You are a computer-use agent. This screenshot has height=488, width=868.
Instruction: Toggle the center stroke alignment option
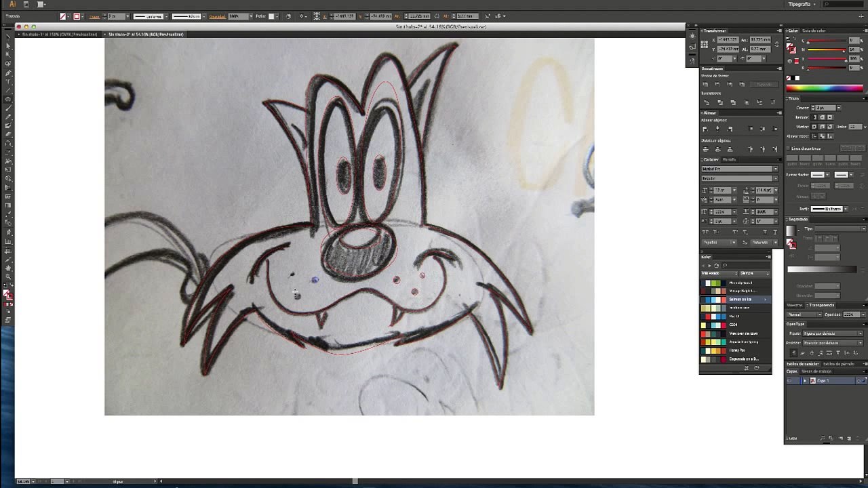(815, 136)
